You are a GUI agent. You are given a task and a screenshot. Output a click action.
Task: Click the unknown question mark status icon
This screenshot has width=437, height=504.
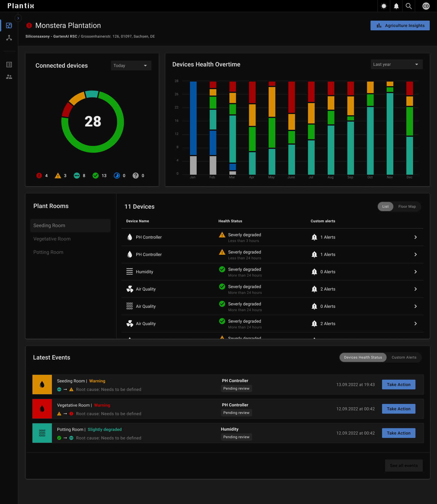(136, 176)
